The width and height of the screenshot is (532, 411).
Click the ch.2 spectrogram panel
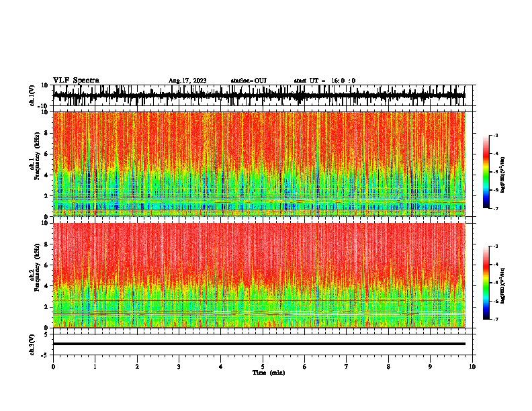tap(259, 275)
